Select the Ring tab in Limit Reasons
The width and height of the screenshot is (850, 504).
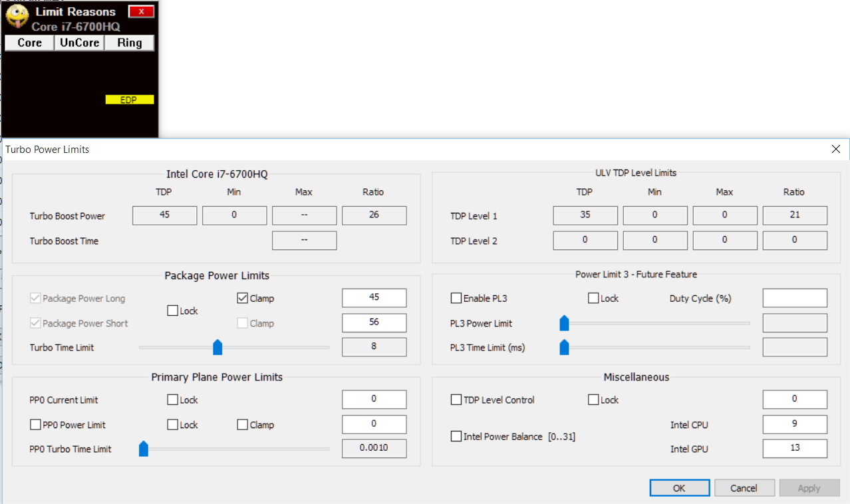pos(130,43)
